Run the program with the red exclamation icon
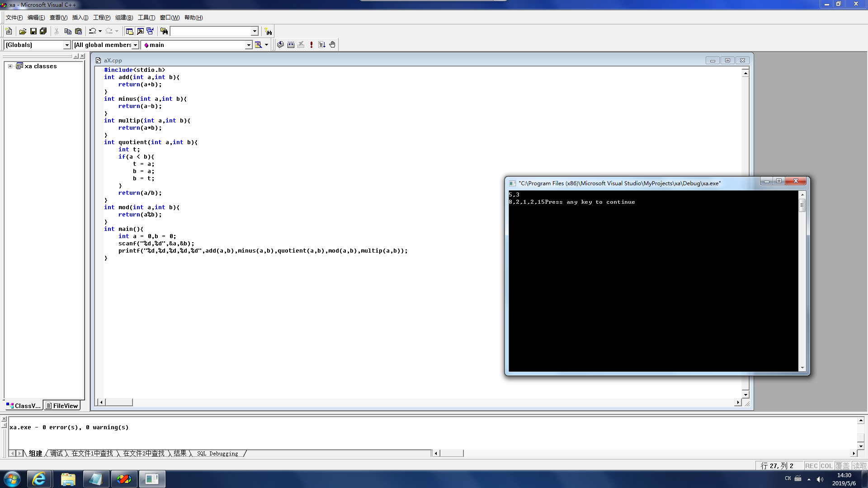This screenshot has height=488, width=868. pos(311,45)
